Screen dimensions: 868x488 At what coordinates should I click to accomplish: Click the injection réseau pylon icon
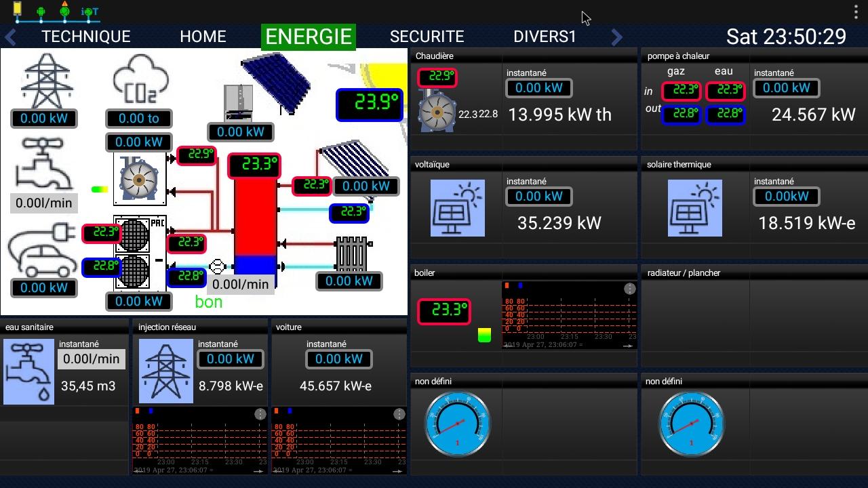[165, 372]
